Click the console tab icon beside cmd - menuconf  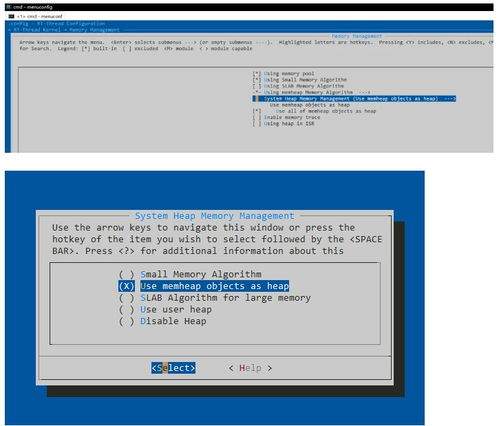[x=12, y=16]
